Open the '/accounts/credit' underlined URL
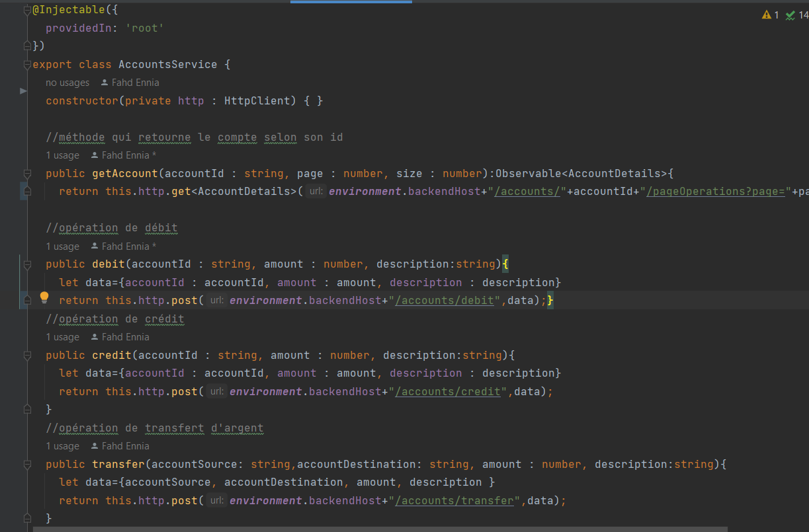This screenshot has width=809, height=532. click(448, 391)
